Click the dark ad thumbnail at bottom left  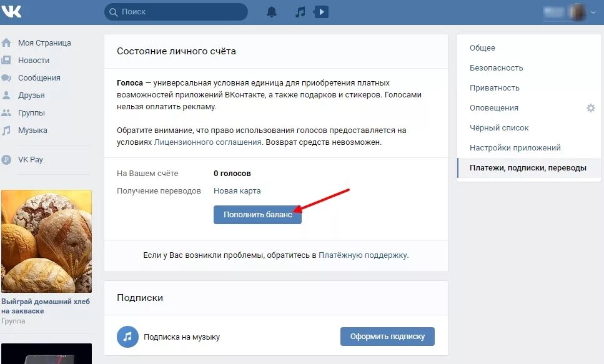tap(47, 353)
